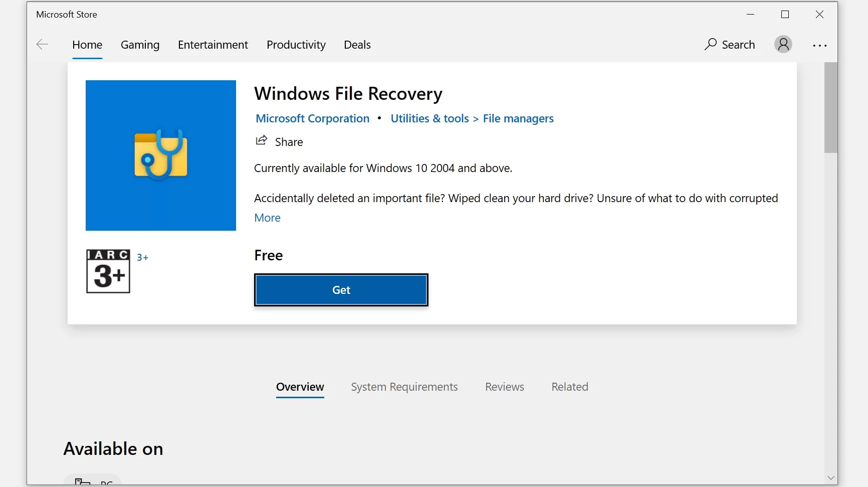Viewport: 868px width, 487px height.
Task: Switch to the Gaming tab
Action: tap(140, 45)
